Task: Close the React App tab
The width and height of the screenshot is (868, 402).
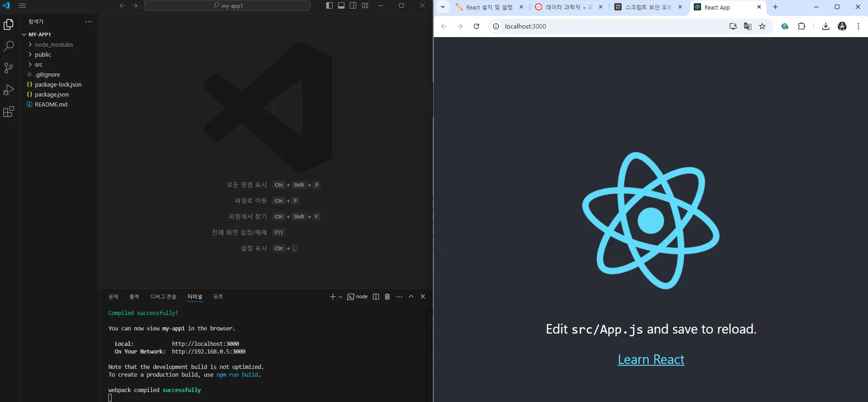Action: pyautogui.click(x=759, y=7)
